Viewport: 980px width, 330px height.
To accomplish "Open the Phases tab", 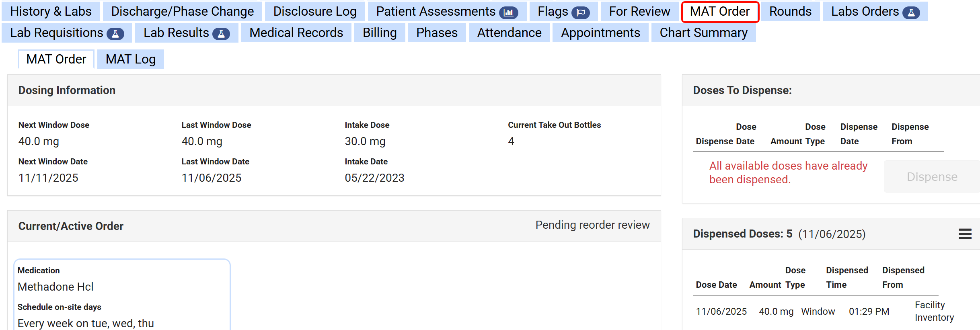I will [437, 33].
